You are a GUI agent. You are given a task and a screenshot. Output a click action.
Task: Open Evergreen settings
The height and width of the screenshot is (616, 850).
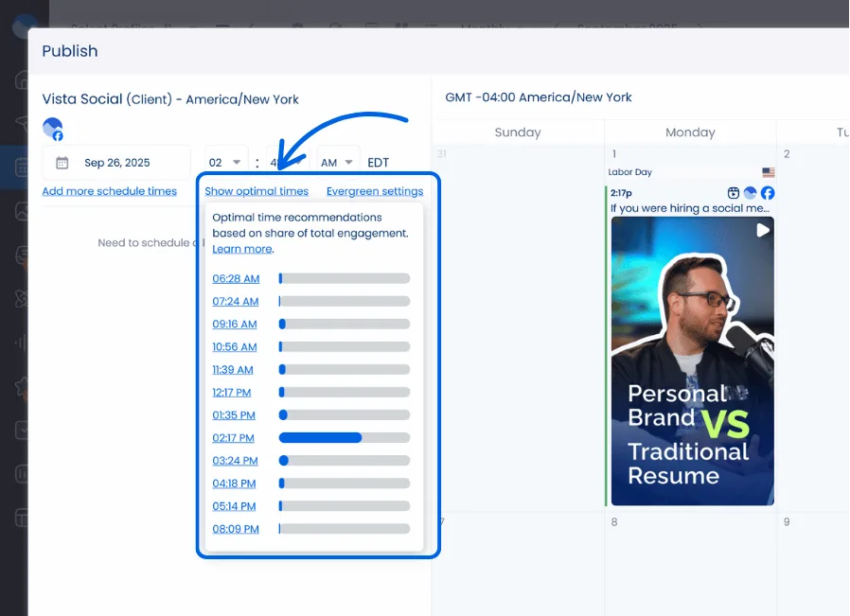tap(375, 190)
